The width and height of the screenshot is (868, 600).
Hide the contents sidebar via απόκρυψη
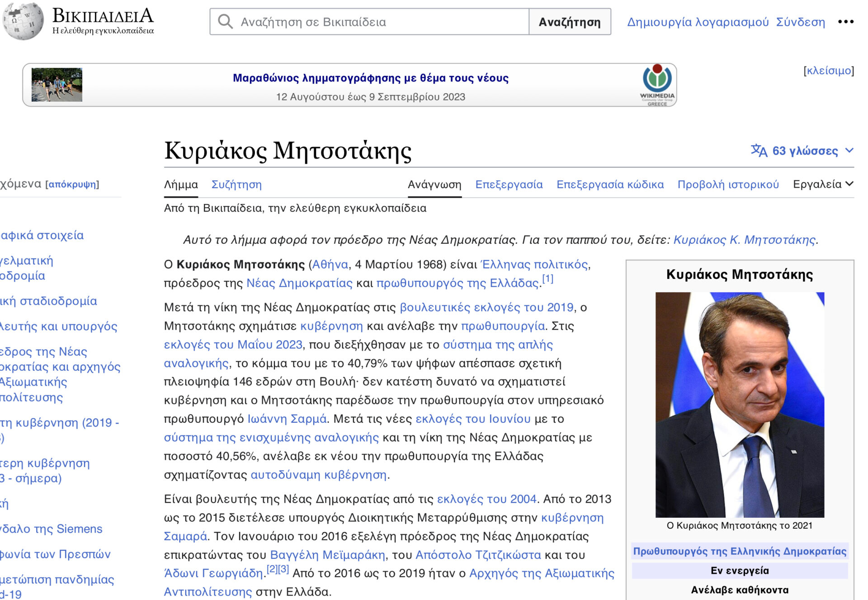[x=72, y=184]
